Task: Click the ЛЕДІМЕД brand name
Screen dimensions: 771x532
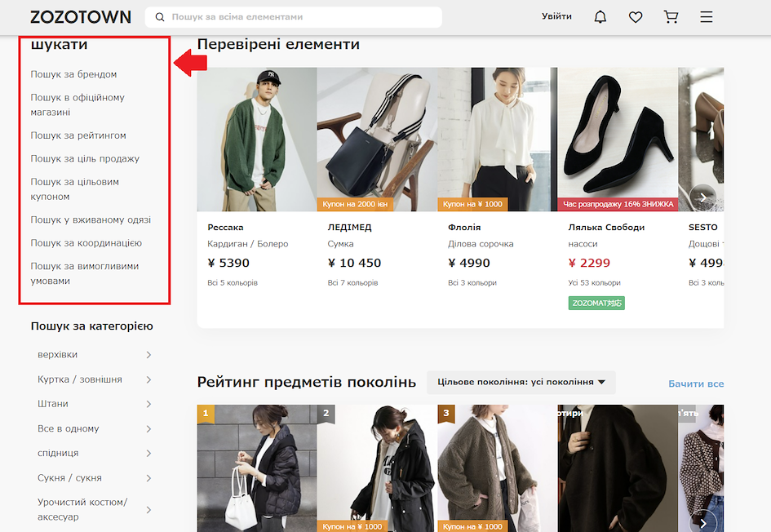Action: 350,227
